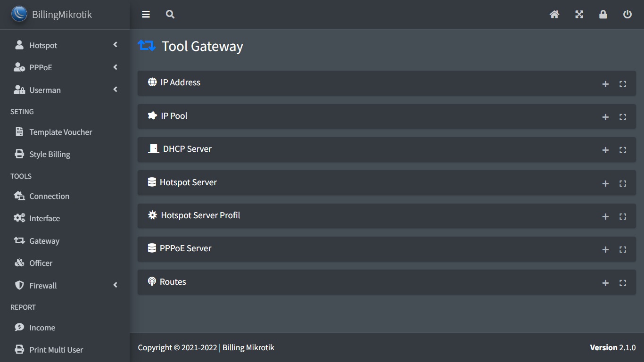The width and height of the screenshot is (644, 362).
Task: Maximize the IP Address card
Action: [x=623, y=84]
